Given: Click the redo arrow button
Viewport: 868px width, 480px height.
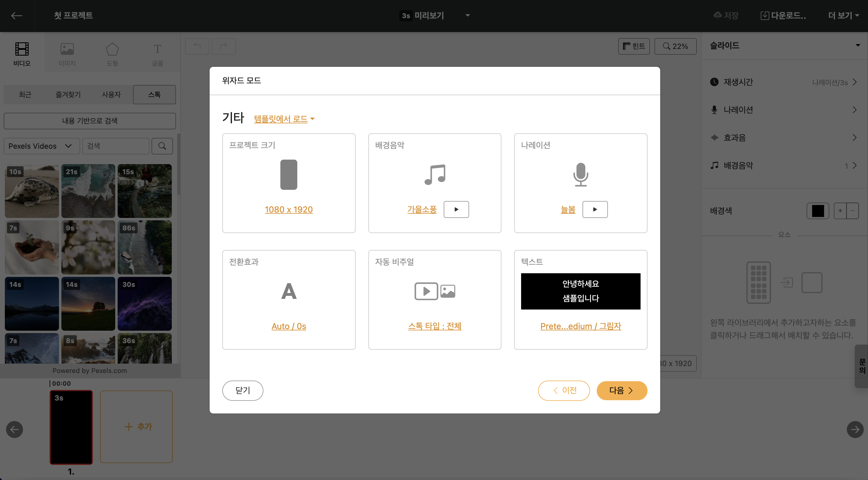Looking at the screenshot, I should tap(224, 46).
